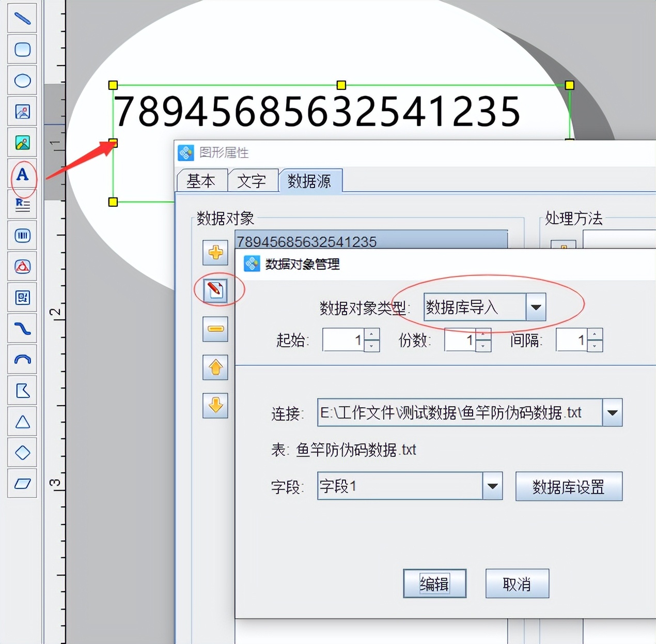This screenshot has width=656, height=644.
Task: Select the diamond shape tool
Action: tap(22, 453)
